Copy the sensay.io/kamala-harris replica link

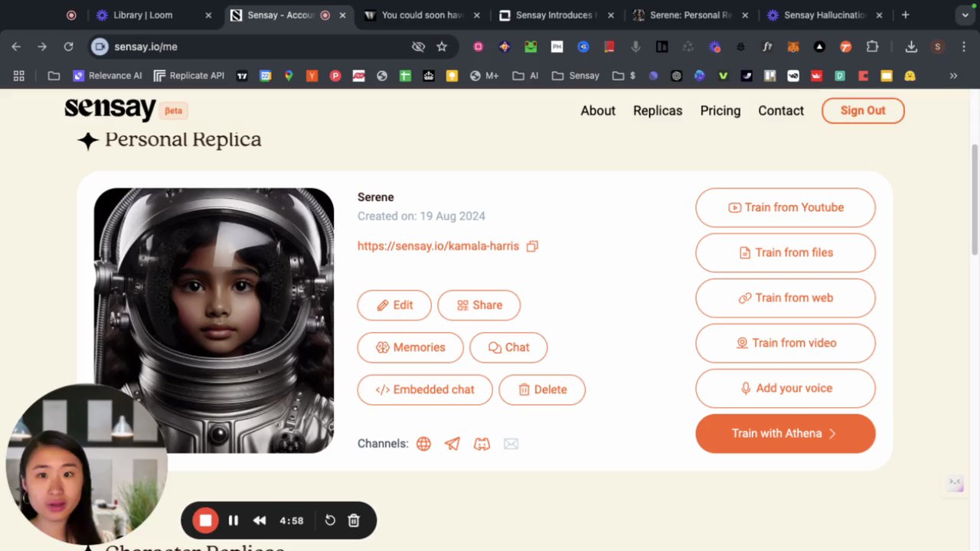[x=532, y=246]
